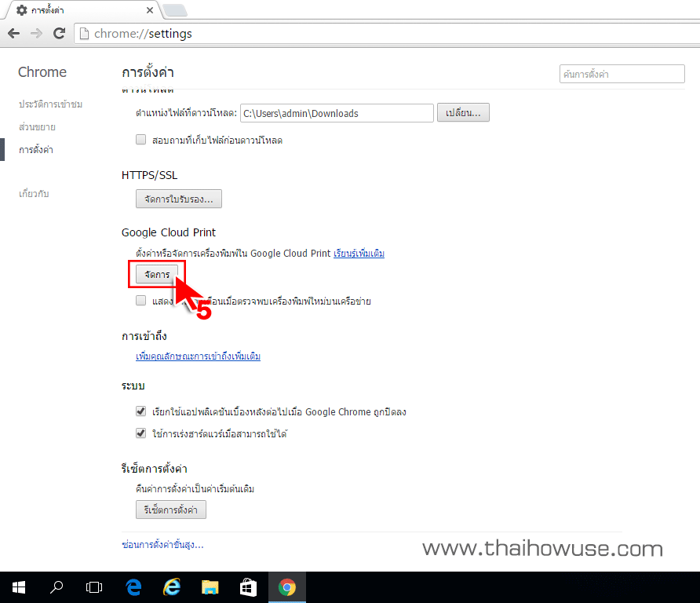The height and width of the screenshot is (603, 700).
Task: Launch Internet Explorer from taskbar
Action: (171, 587)
